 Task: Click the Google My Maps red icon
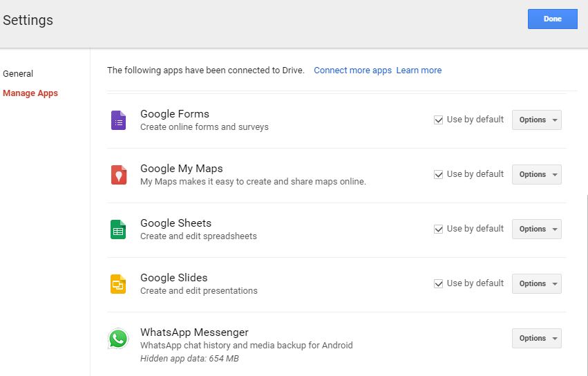point(118,175)
